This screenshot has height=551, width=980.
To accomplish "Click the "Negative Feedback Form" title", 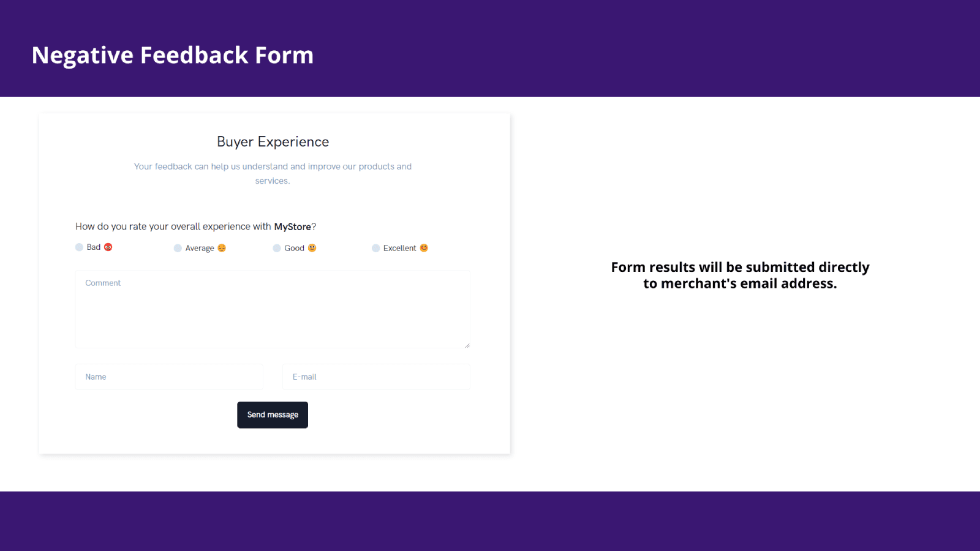I will (173, 55).
